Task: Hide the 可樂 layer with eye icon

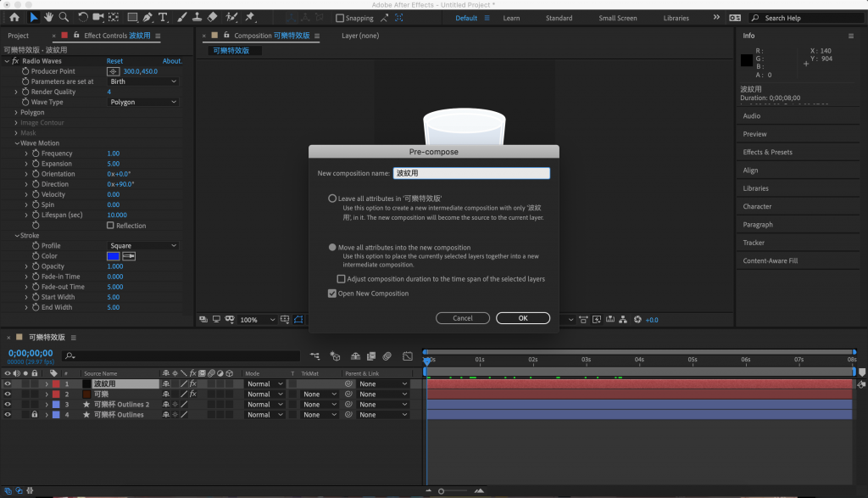Action: pyautogui.click(x=8, y=394)
